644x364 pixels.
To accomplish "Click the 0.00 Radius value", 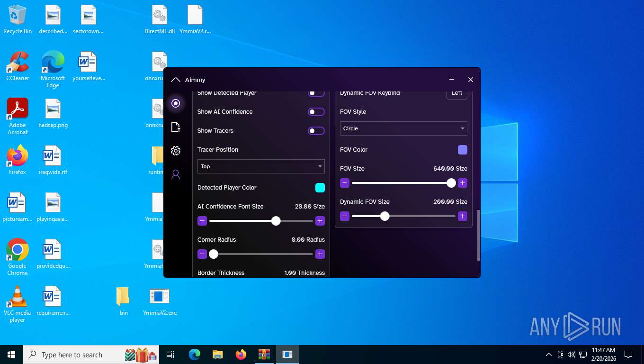I will tap(308, 240).
